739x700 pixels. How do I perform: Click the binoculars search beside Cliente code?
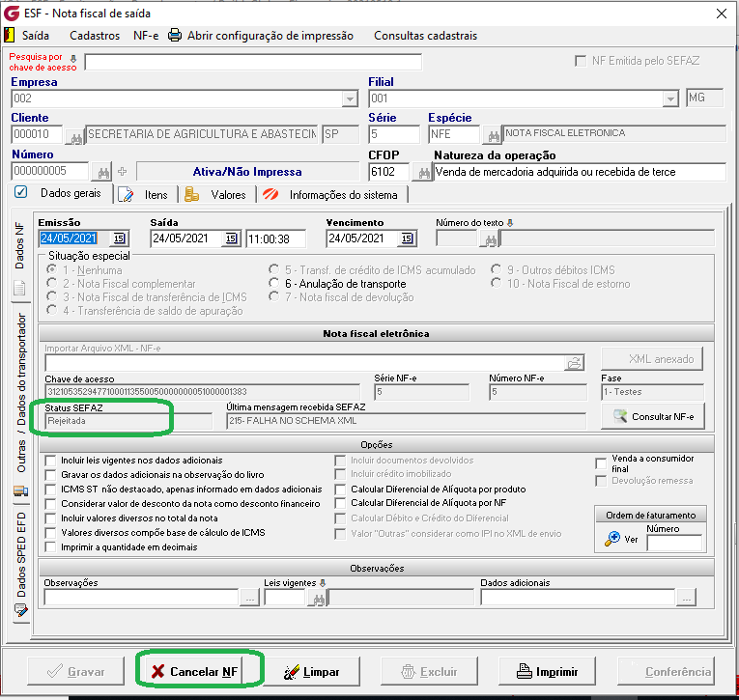74,136
